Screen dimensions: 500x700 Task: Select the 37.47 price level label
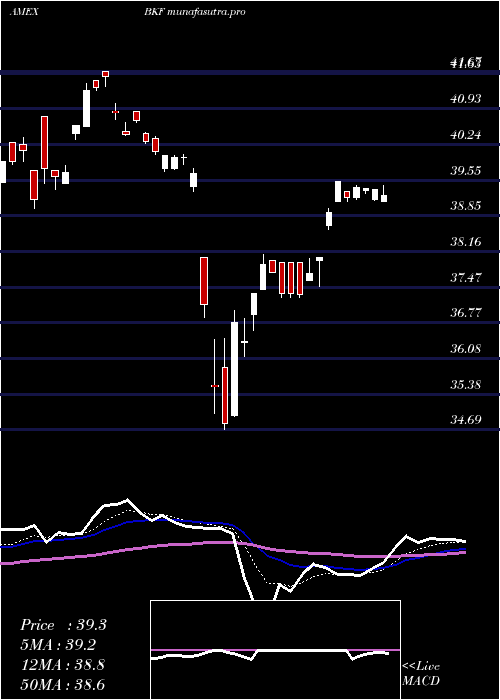(x=466, y=277)
